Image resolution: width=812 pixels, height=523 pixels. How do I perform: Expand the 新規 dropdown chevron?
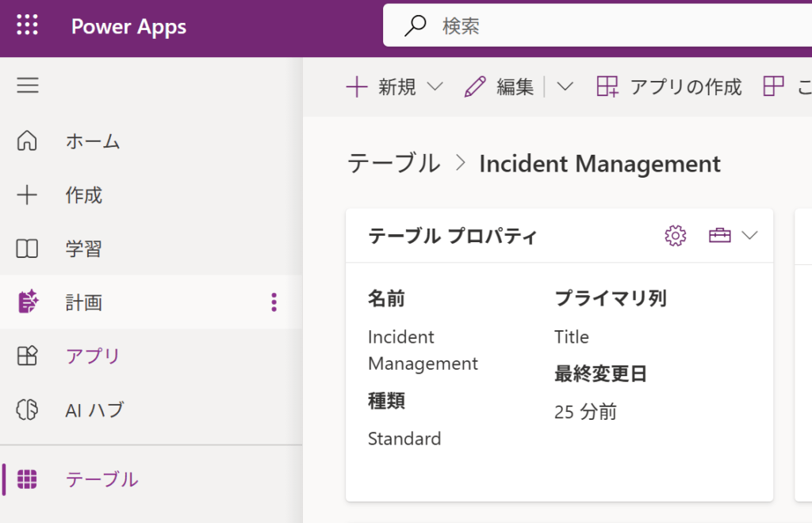pyautogui.click(x=435, y=87)
